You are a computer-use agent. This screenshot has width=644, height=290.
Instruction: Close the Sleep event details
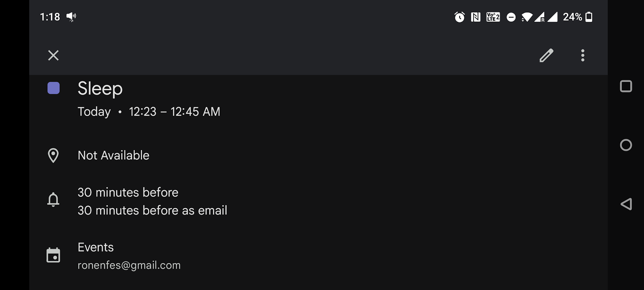(x=53, y=55)
